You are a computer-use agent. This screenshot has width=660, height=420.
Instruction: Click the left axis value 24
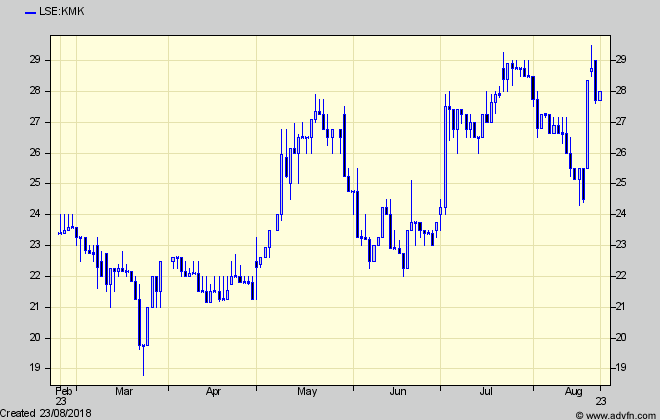tap(35, 214)
